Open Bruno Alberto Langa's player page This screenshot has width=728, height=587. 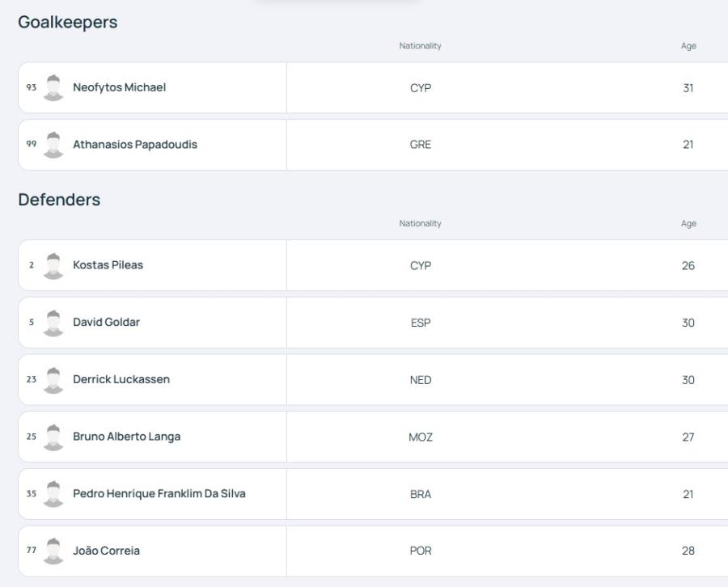click(127, 437)
